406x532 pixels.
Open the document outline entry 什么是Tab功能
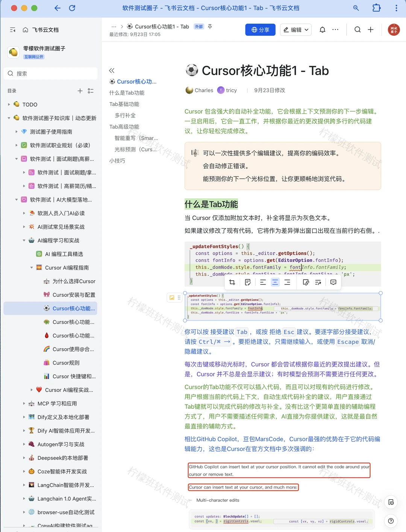click(126, 92)
